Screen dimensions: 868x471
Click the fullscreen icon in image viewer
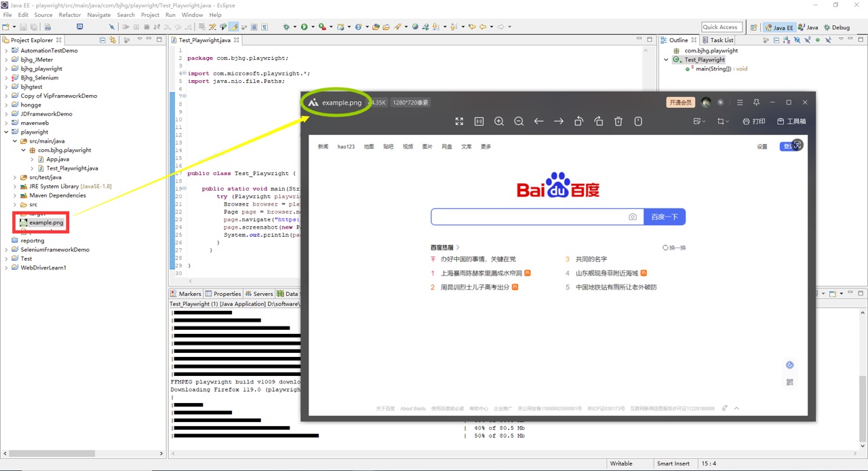(459, 121)
